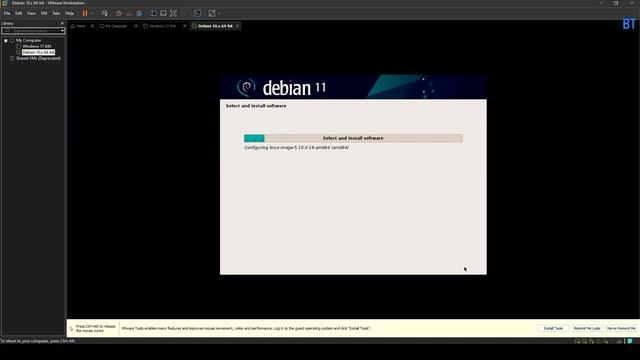Viewport: 640px width, 360px height.
Task: Open the library search dropdown arrow
Action: [x=62, y=31]
